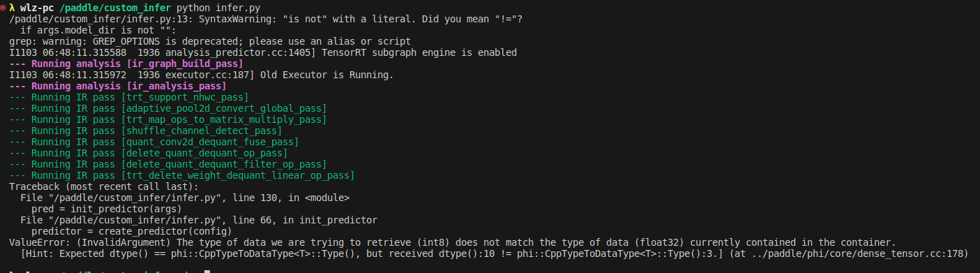Click the trt_delete_weight_dequant_linear_op_pass line
Viewport: 980px width, 273px height.
181,176
